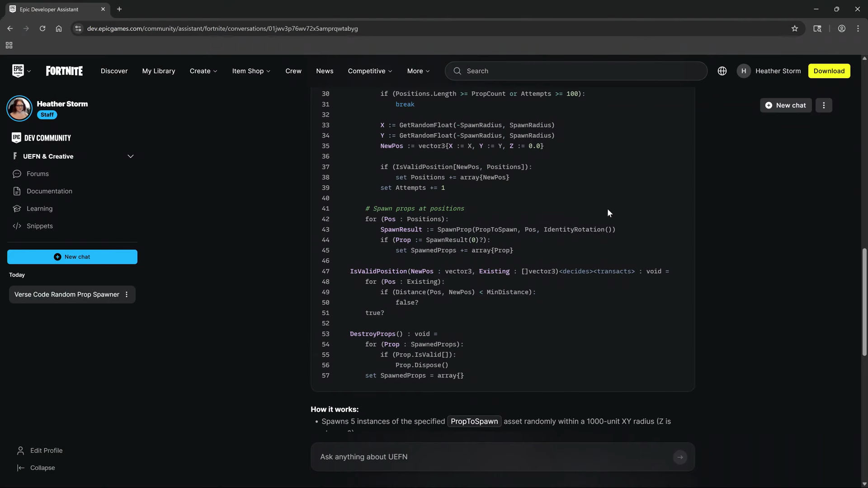This screenshot has height=488, width=868.
Task: Click the send arrow in chat box
Action: click(679, 457)
